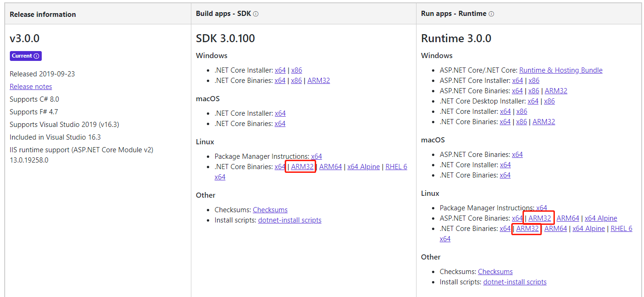Click the info icon beside Build apps - SDK

click(256, 14)
